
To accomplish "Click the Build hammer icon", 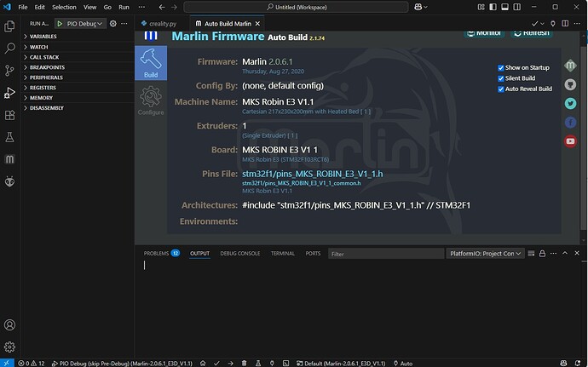I will click(151, 63).
